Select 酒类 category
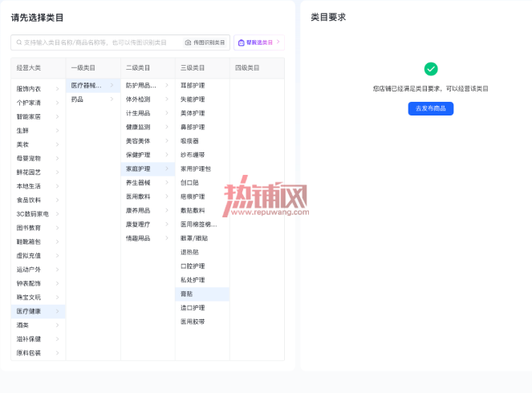Image resolution: width=532 pixels, height=393 pixels. 38,325
